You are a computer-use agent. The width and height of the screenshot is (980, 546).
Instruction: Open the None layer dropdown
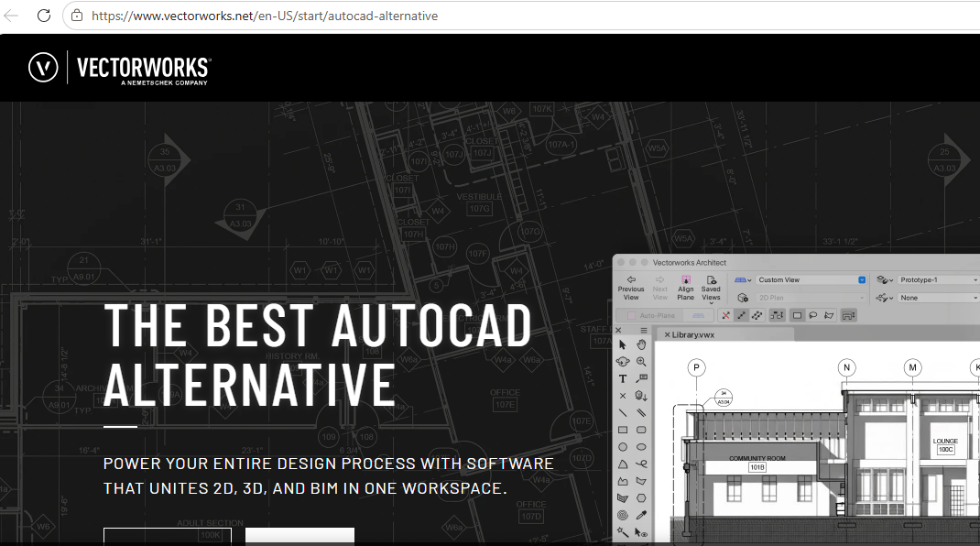tap(938, 298)
